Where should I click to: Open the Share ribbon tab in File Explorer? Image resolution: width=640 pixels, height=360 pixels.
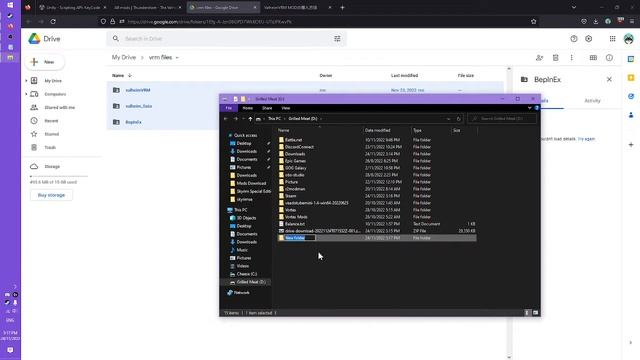pos(267,108)
